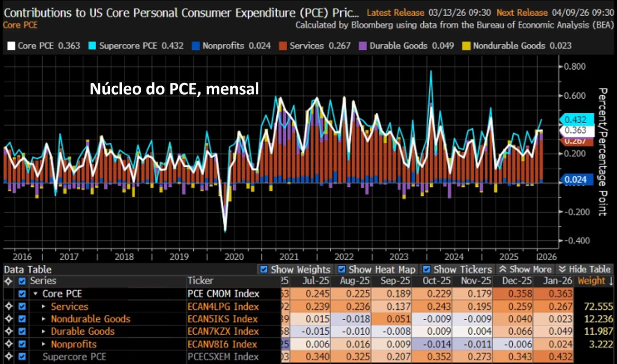Uncheck the Show Weights checkbox
Image resolution: width=617 pixels, height=364 pixels.
click(x=264, y=269)
